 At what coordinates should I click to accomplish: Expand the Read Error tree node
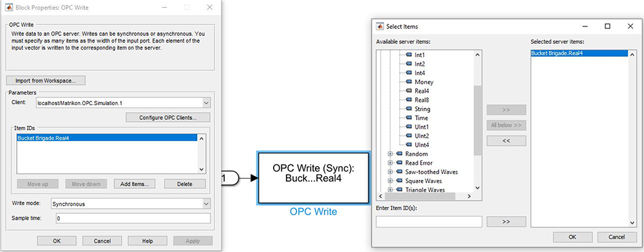point(390,163)
